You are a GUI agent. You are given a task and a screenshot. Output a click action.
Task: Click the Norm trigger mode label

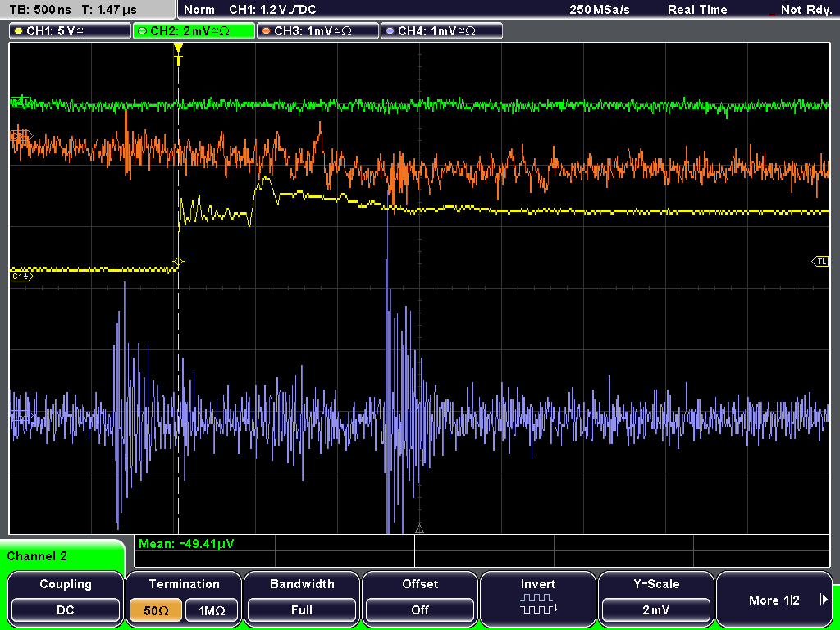199,10
